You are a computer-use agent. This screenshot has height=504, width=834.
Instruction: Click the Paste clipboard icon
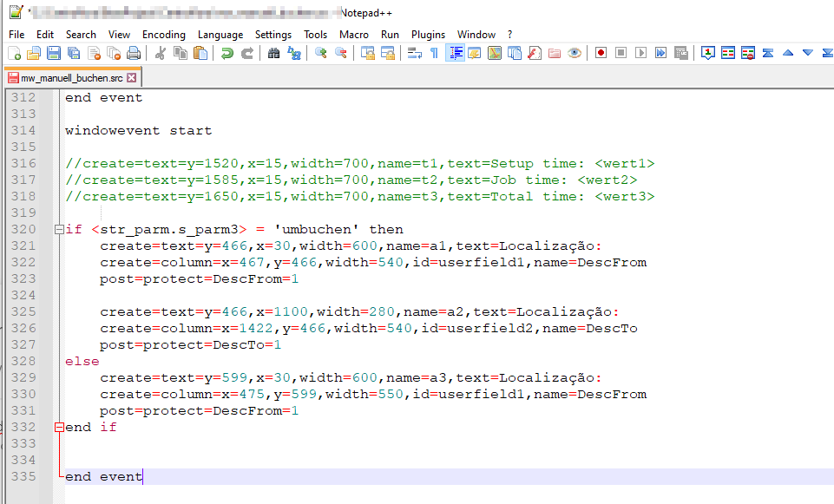click(200, 53)
